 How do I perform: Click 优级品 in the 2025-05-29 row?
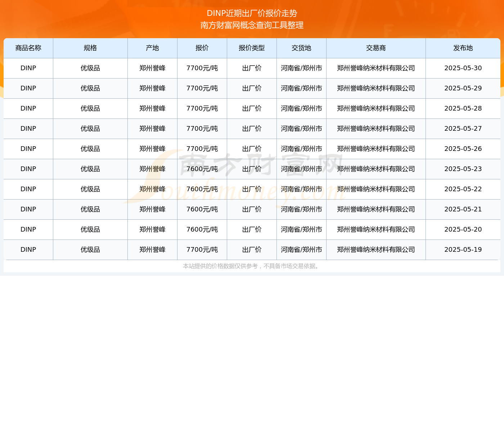click(x=90, y=88)
